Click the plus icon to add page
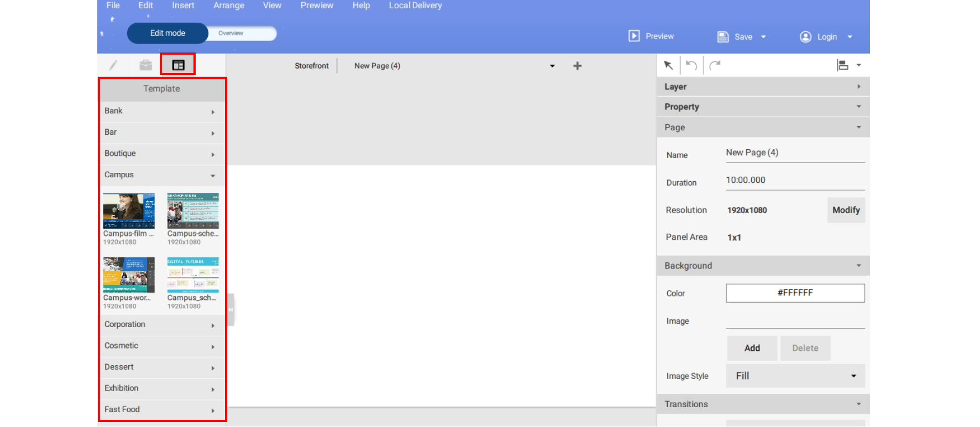 click(577, 66)
